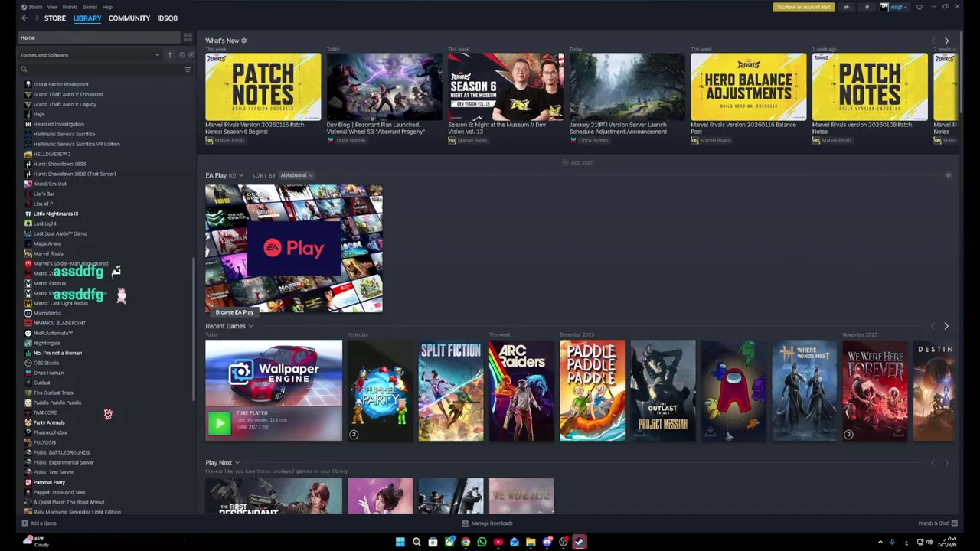Select Little Nightmares III in game list

(x=55, y=214)
